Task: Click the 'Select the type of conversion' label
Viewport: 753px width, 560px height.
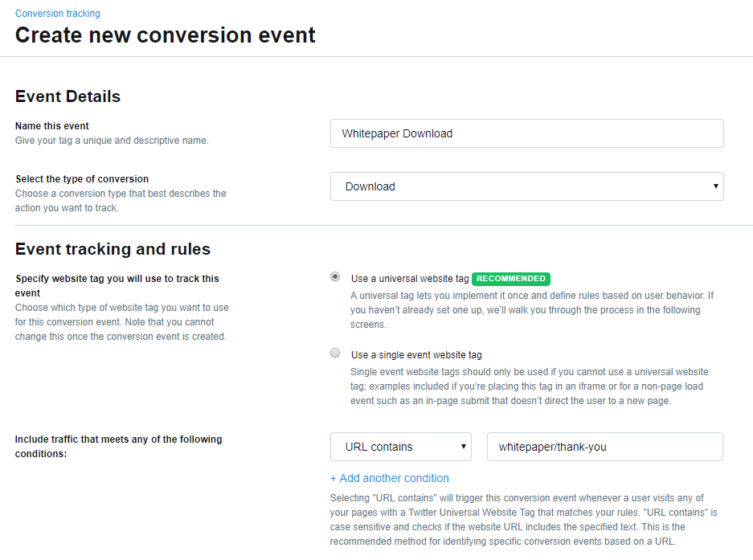Action: point(82,179)
